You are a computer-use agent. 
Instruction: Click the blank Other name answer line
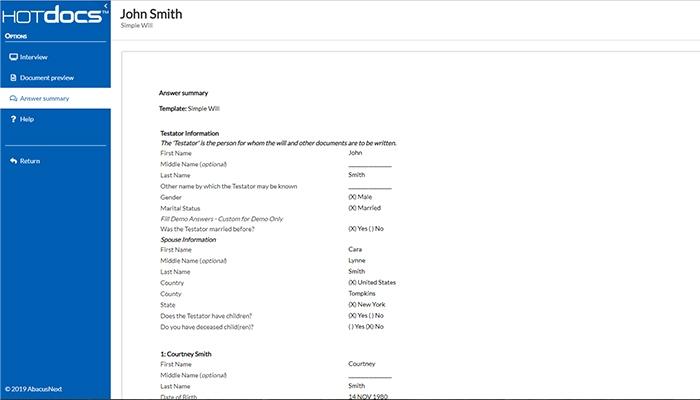pyautogui.click(x=370, y=186)
